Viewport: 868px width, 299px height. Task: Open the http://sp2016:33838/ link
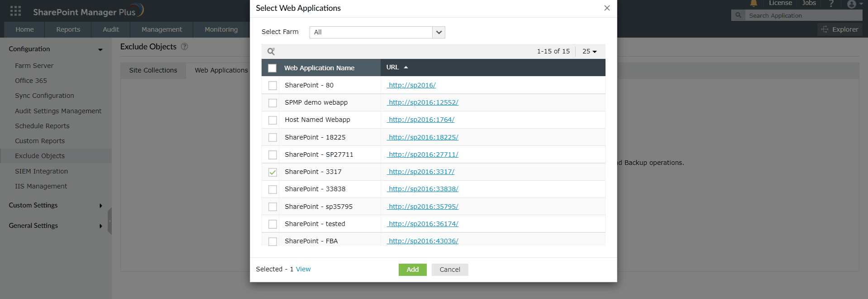(423, 189)
